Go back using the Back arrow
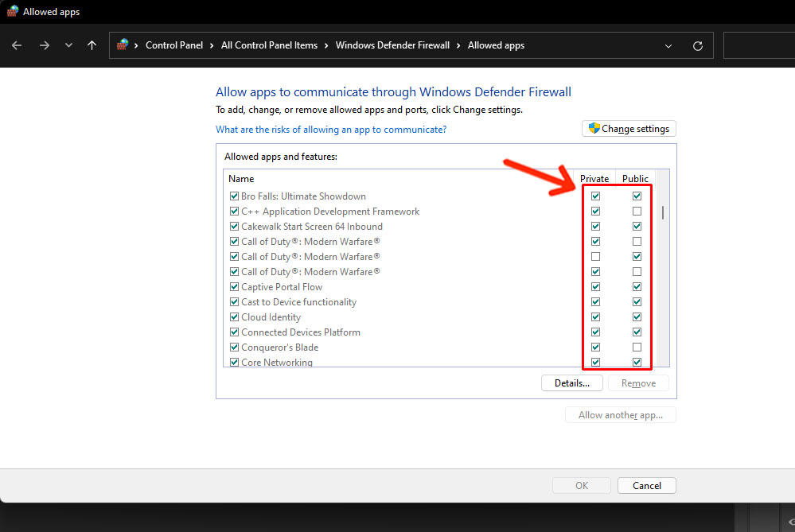The width and height of the screenshot is (795, 532). pos(17,45)
